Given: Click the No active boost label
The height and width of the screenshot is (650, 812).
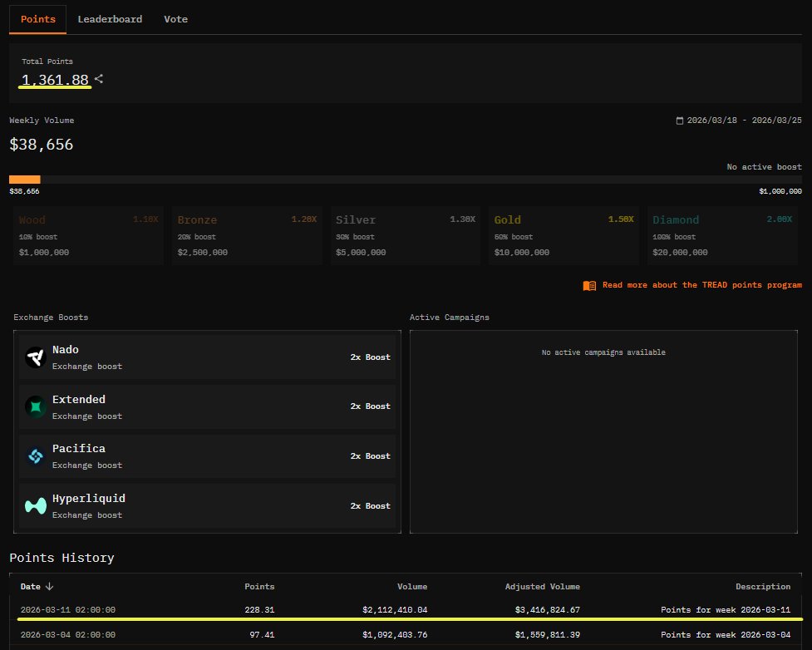Looking at the screenshot, I should click(x=764, y=167).
